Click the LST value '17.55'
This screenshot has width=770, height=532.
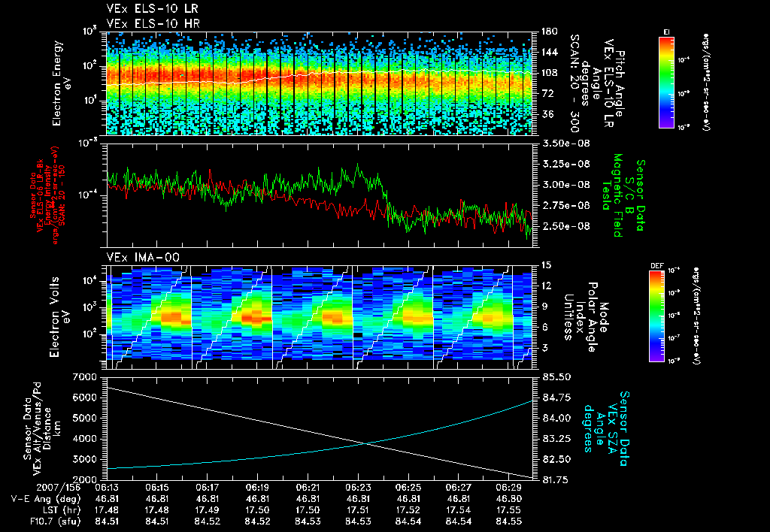pos(509,510)
